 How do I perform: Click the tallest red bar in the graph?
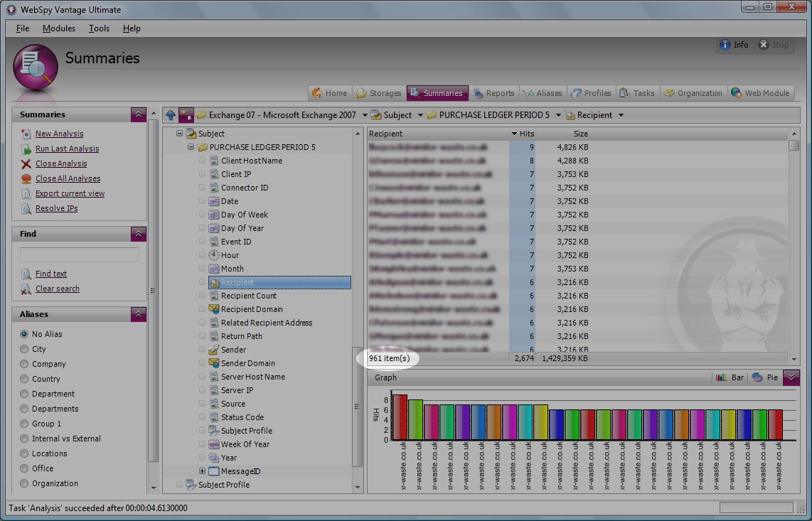pos(400,417)
